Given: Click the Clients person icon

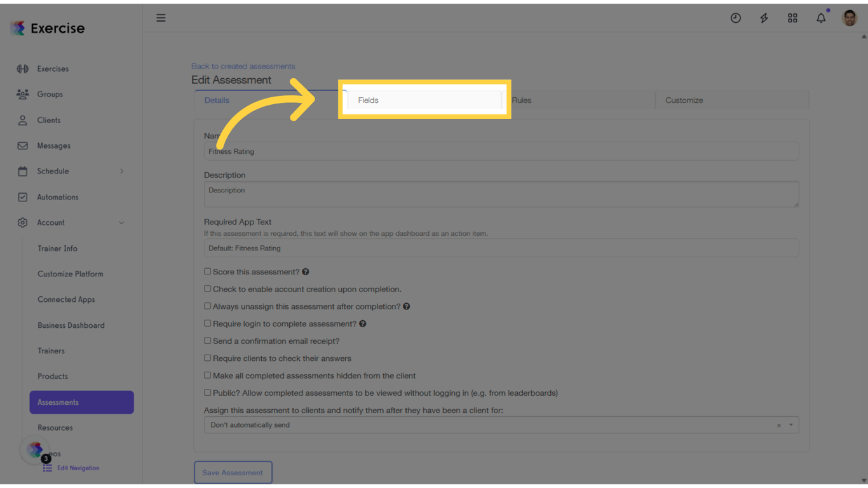Looking at the screenshot, I should [22, 120].
